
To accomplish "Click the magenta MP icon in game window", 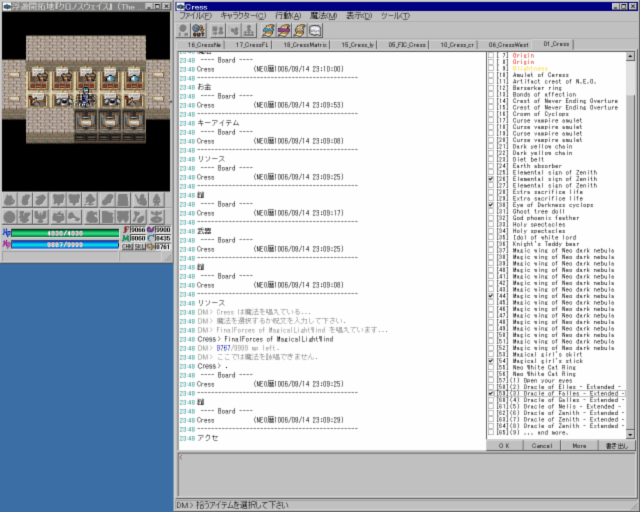I will [7, 245].
